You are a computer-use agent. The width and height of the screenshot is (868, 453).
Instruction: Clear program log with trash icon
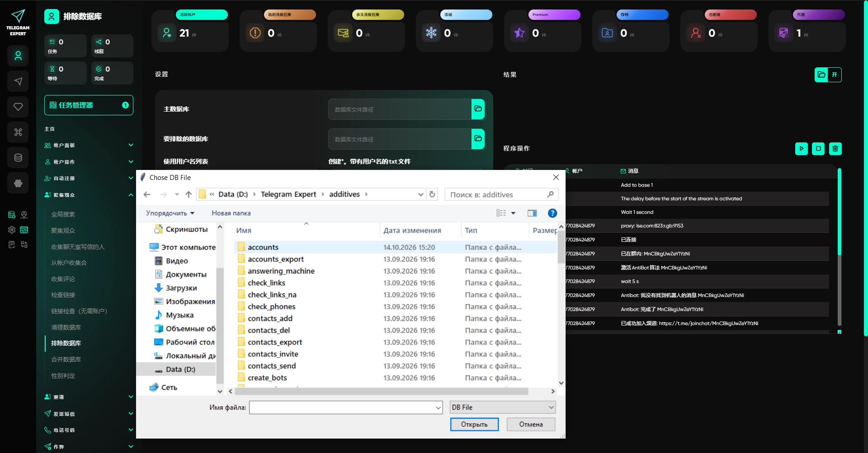coord(835,148)
